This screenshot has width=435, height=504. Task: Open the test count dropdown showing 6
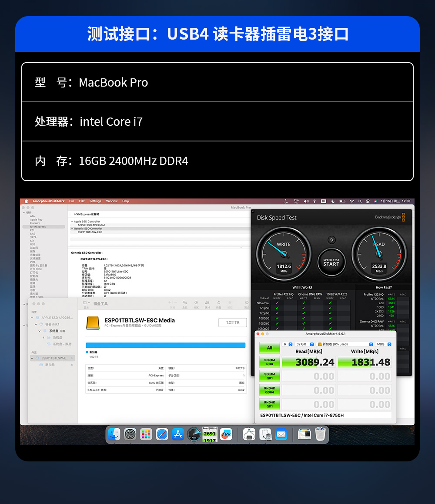(x=288, y=344)
